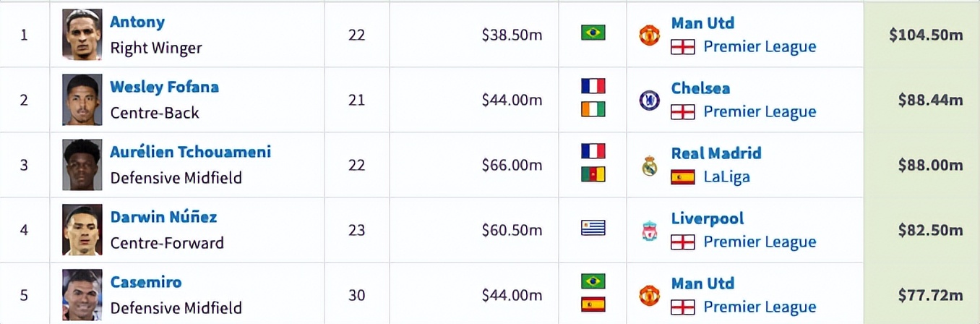Click the Brazil flag in Antony's row
Viewport: 980px width, 324px height.
coord(593,33)
